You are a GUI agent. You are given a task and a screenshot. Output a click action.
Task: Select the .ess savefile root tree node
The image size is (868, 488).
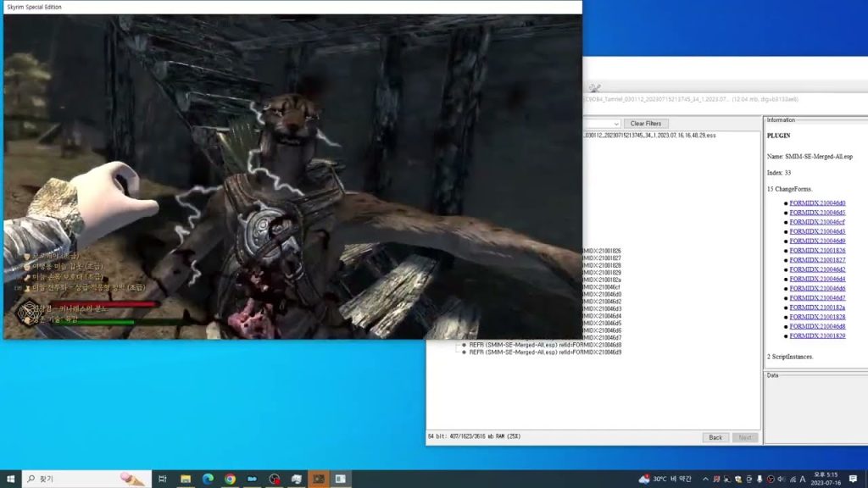(x=648, y=136)
